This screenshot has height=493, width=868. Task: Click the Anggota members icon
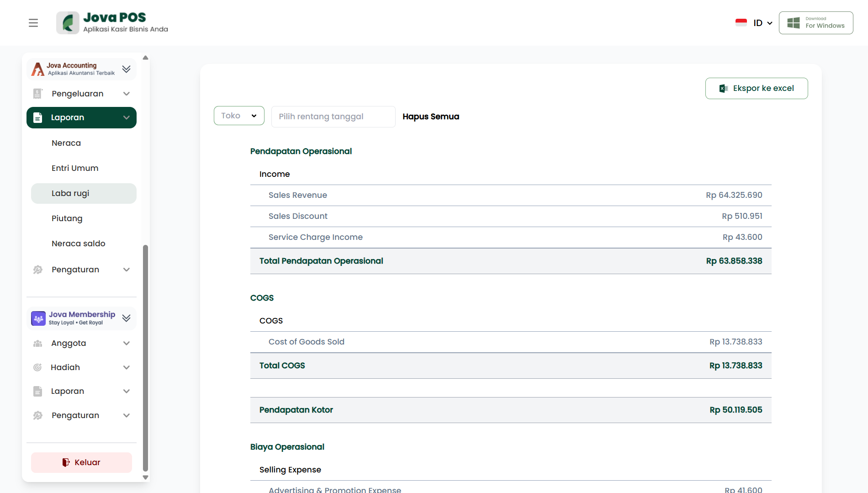(37, 343)
